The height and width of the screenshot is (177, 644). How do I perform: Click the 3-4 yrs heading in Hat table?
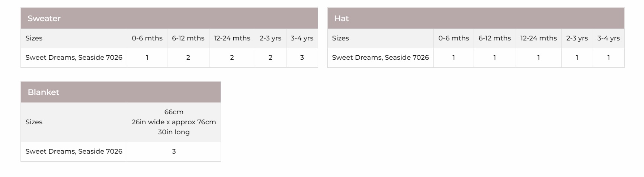(608, 38)
